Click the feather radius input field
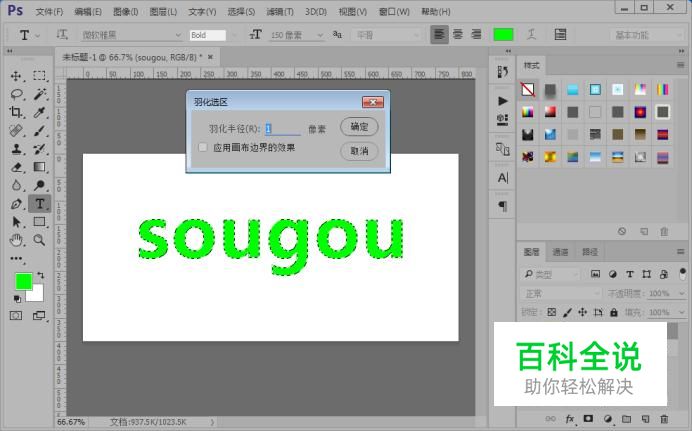This screenshot has height=431, width=692. click(283, 128)
